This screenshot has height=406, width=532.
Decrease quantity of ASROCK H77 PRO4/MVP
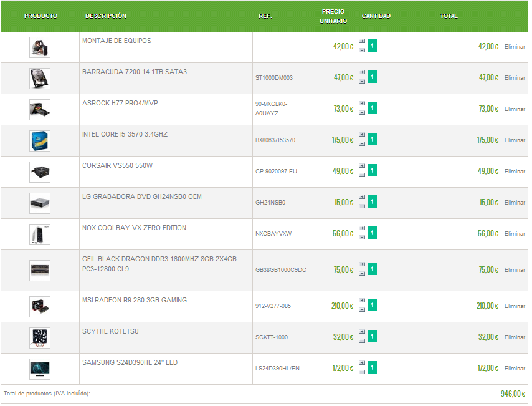point(362,113)
